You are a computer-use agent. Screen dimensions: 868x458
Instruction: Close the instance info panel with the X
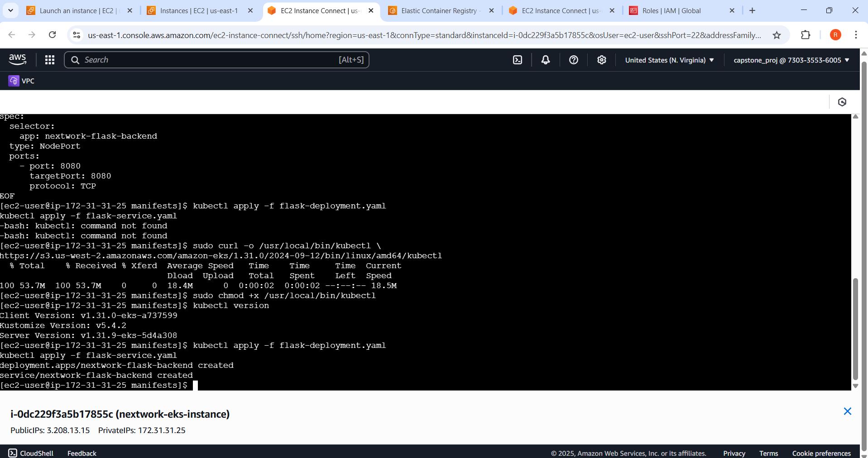pos(848,411)
